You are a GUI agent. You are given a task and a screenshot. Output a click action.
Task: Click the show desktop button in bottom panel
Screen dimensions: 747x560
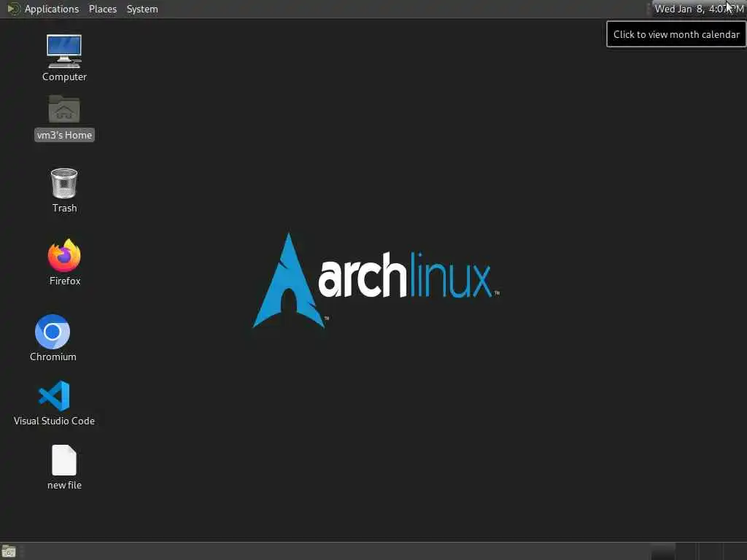click(x=9, y=551)
